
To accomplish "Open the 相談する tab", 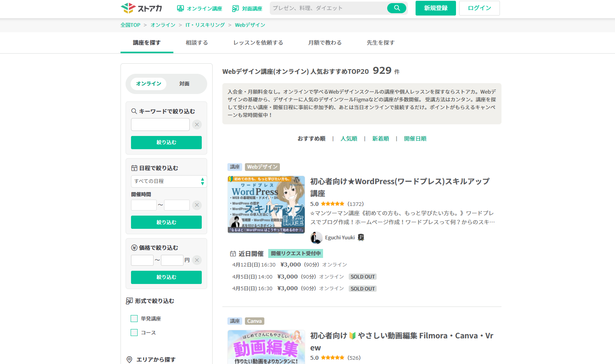I will coord(197,43).
